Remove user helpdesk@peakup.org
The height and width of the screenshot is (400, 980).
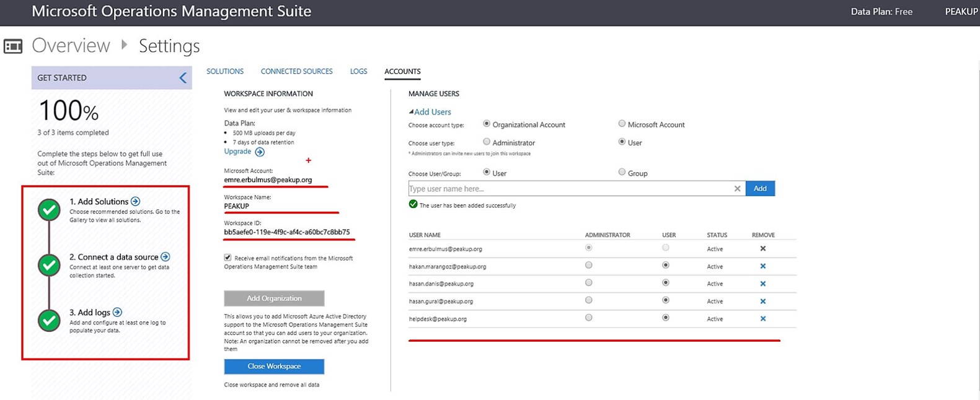763,319
